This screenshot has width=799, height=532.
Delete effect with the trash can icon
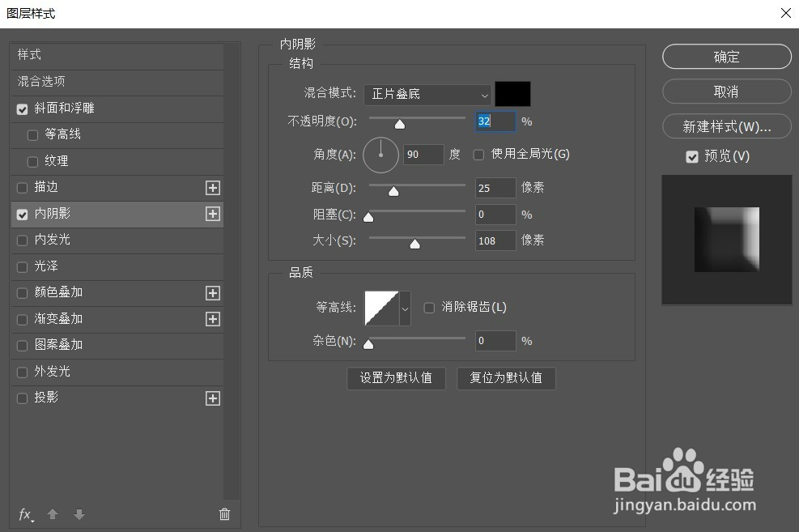coord(225,514)
